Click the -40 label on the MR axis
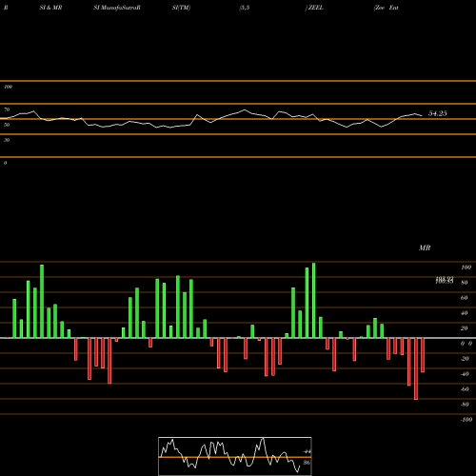 pos(465,374)
